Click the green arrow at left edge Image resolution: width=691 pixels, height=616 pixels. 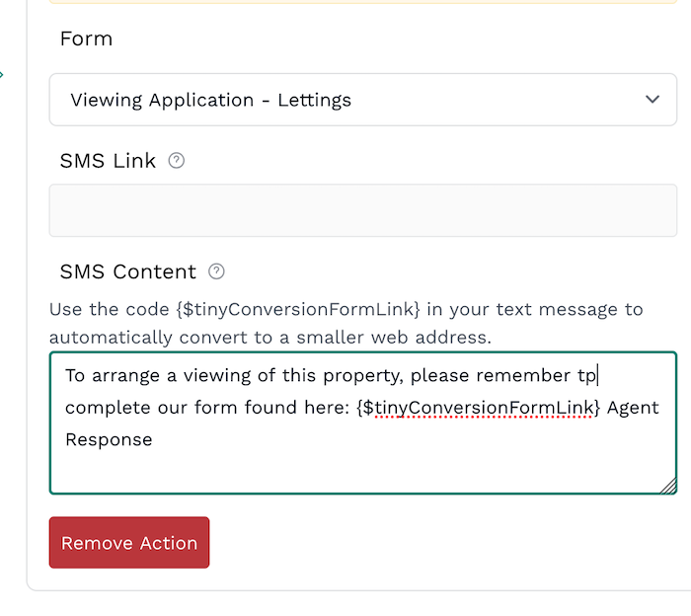[2, 73]
